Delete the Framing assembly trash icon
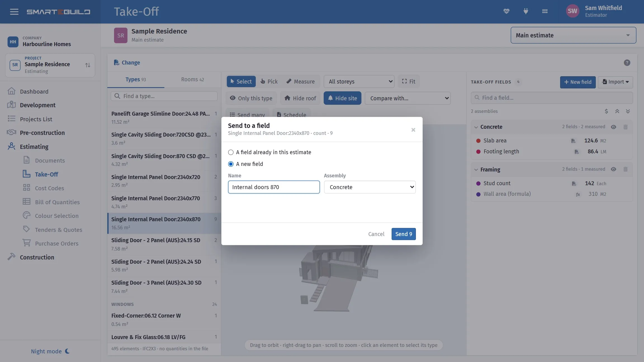Image resolution: width=644 pixels, height=362 pixels. 626,169
